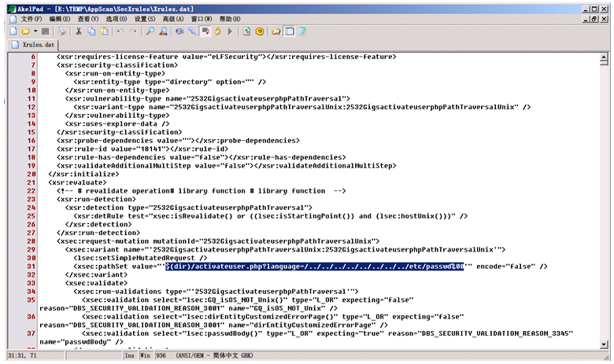Click the text <xsr:evaluate> on line 21

click(x=77, y=182)
